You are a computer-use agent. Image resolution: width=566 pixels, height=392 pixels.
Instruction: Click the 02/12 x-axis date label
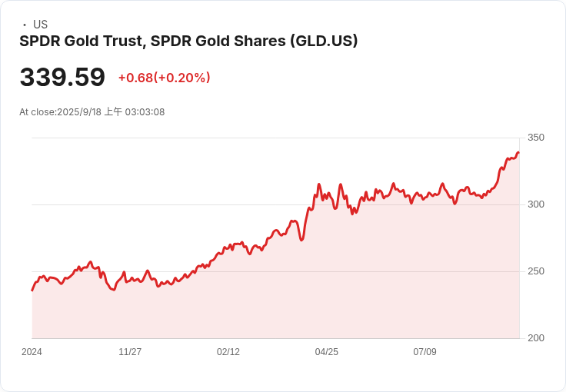pos(228,352)
